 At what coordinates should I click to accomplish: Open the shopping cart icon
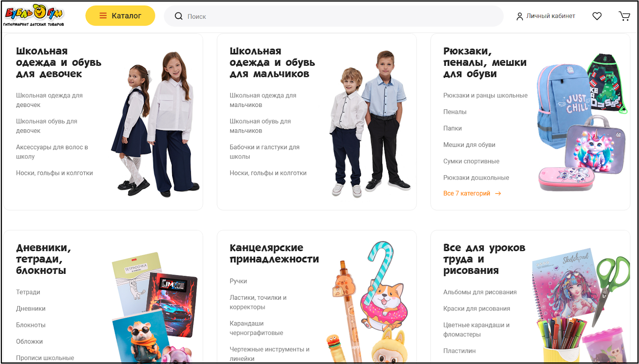[x=624, y=16]
